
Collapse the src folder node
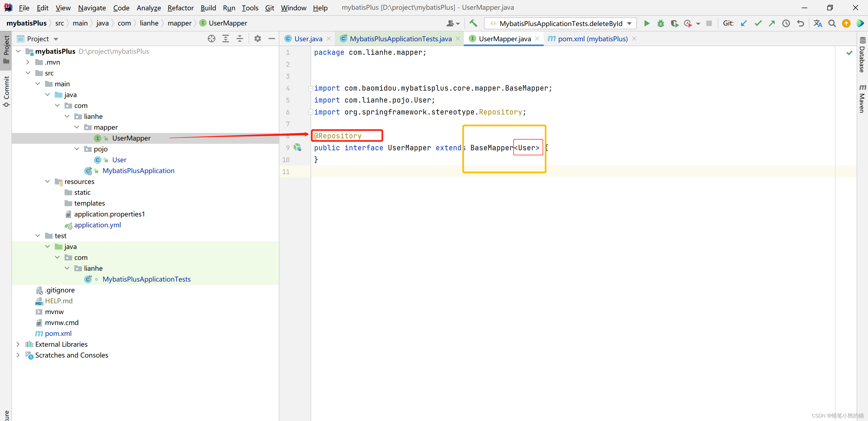pos(28,73)
